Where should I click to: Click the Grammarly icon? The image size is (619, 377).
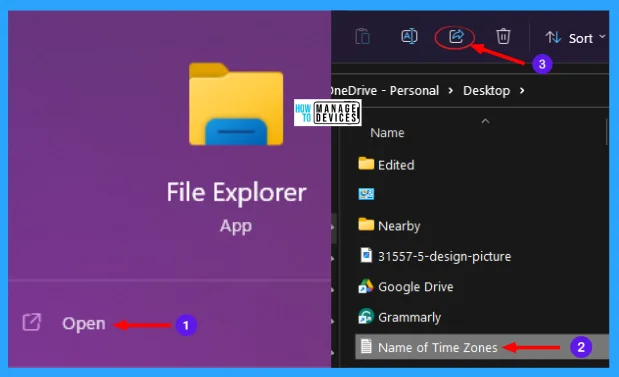(366, 316)
